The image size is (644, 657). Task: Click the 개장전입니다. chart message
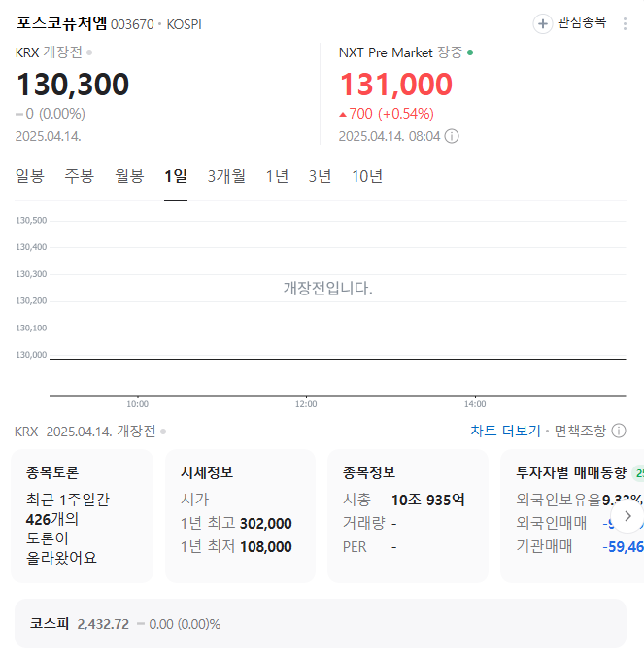(328, 289)
